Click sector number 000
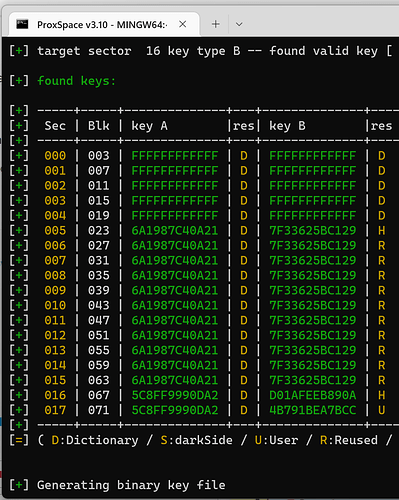399x500 pixels. click(55, 156)
